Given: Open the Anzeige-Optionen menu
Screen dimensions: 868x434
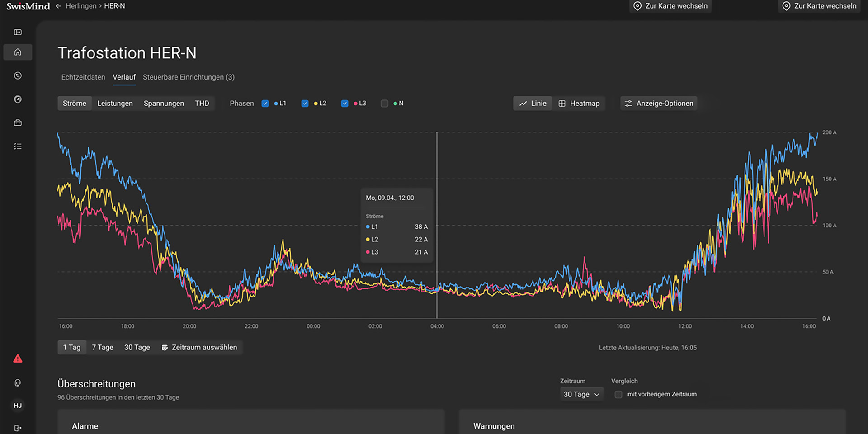Looking at the screenshot, I should 659,104.
